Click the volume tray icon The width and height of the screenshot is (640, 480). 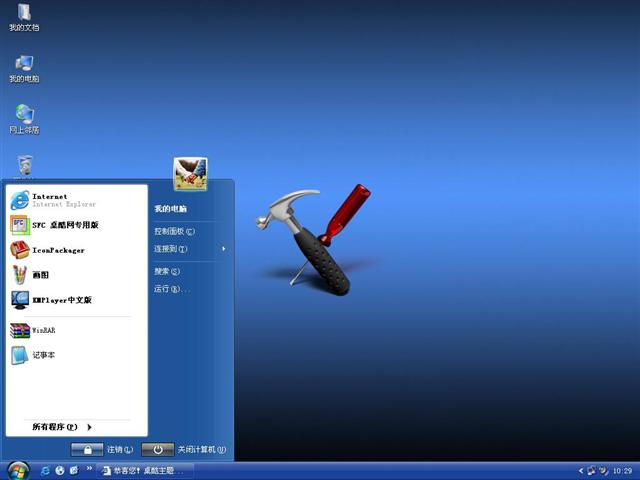(x=603, y=471)
